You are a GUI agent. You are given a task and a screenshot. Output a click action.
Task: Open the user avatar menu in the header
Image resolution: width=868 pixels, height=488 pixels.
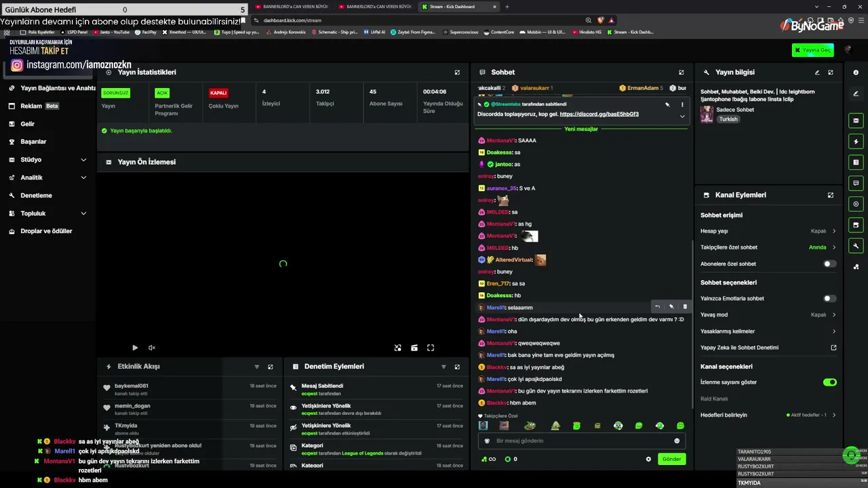point(848,50)
